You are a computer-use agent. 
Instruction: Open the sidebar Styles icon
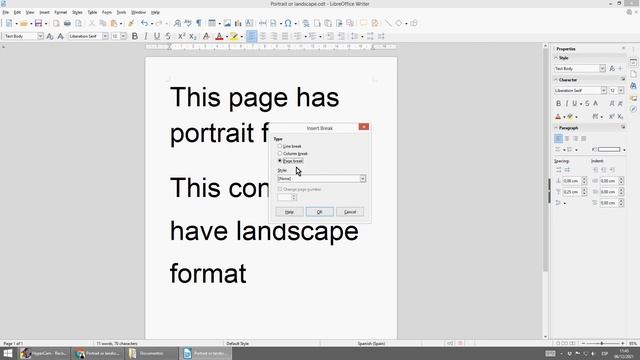pos(633,86)
